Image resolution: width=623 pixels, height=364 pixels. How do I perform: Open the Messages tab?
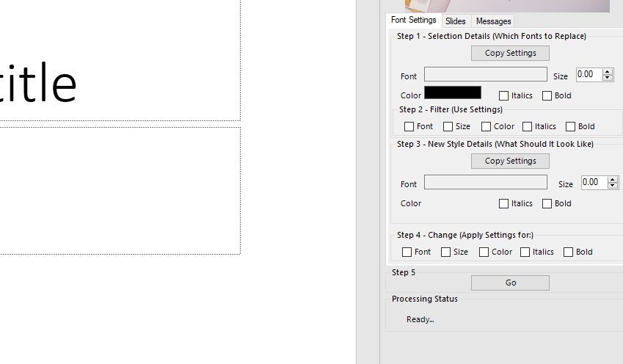(x=493, y=21)
